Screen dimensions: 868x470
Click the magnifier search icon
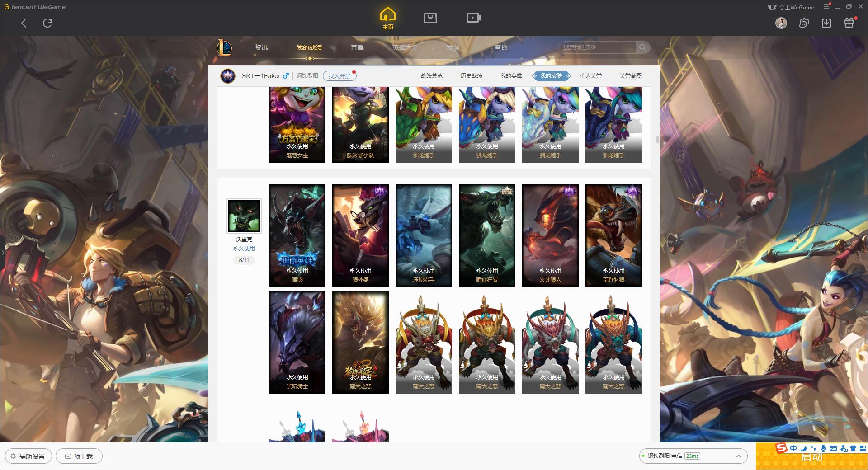coord(642,47)
